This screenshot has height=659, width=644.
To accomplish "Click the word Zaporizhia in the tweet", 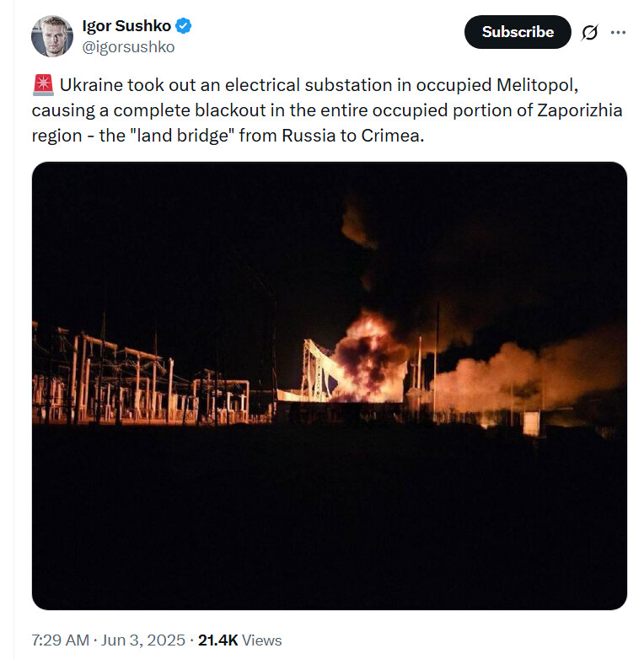I will (580, 110).
